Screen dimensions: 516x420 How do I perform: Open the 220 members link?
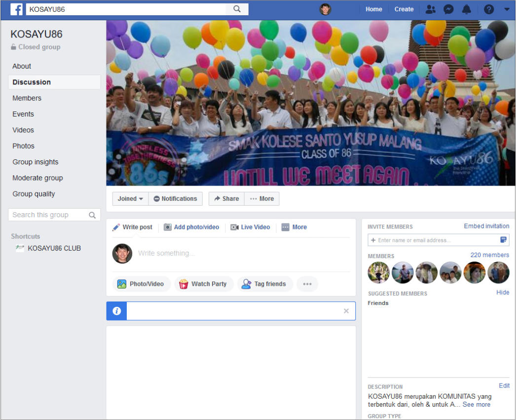pyautogui.click(x=490, y=255)
